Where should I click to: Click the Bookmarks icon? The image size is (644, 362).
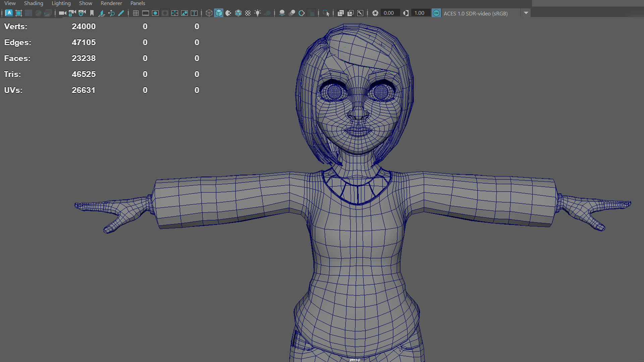(x=92, y=13)
